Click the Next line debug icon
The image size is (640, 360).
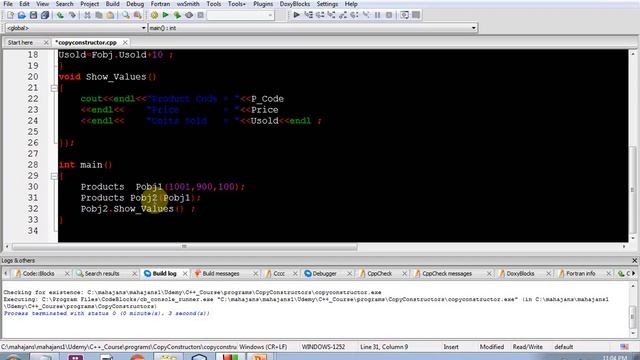click(x=320, y=15)
